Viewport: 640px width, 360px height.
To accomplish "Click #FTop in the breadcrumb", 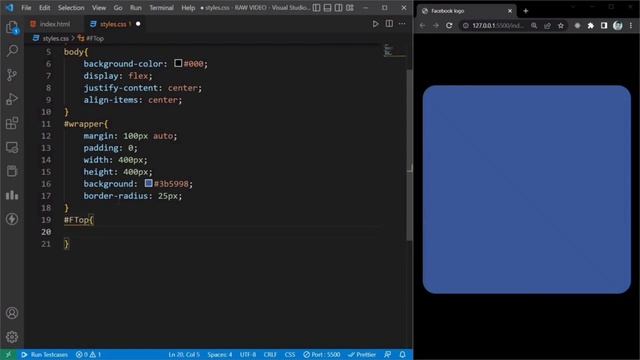I will pos(95,38).
